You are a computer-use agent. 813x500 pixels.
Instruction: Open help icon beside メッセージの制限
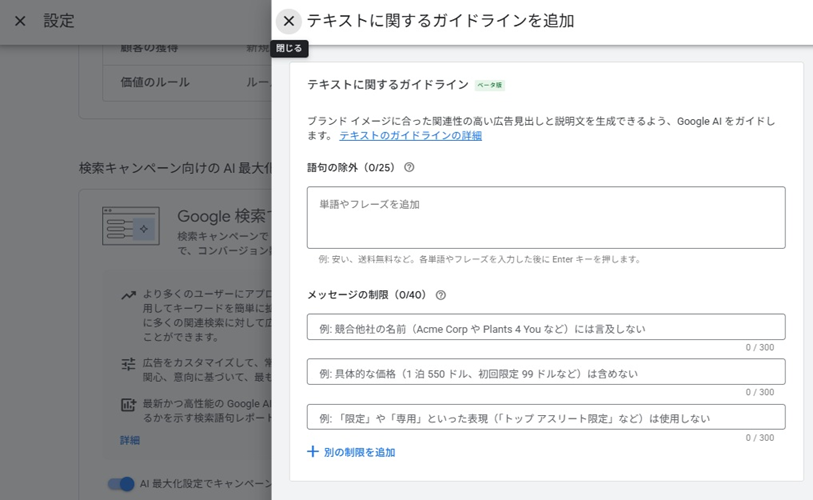point(441,295)
